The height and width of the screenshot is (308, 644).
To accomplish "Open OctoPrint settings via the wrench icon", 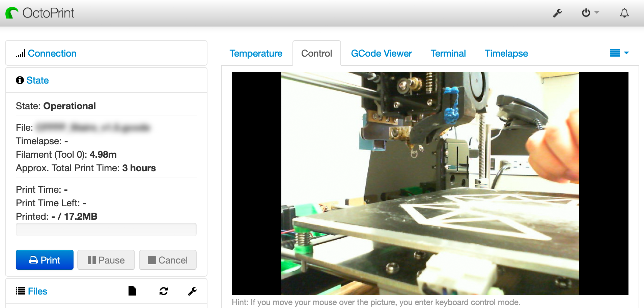I will [557, 13].
